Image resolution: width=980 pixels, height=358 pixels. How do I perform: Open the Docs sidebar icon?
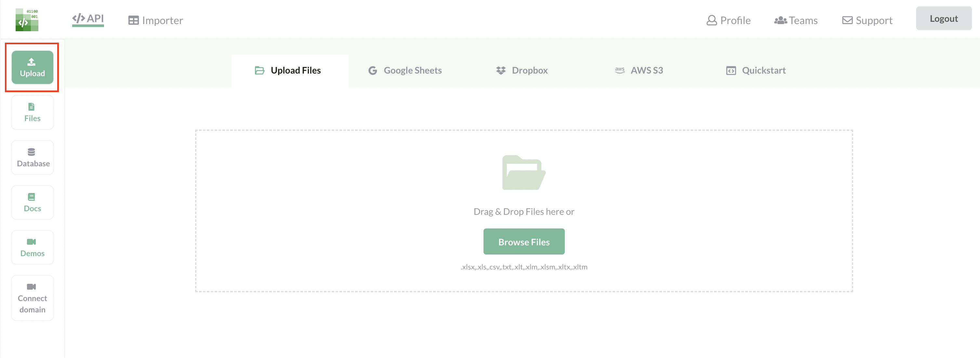32,202
